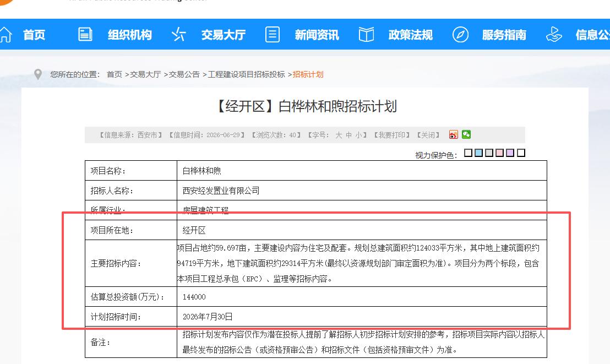The height and width of the screenshot is (364, 610).
Task: Click the page title 【经开区】白桦林和煦招标计划
Action: pyautogui.click(x=305, y=106)
